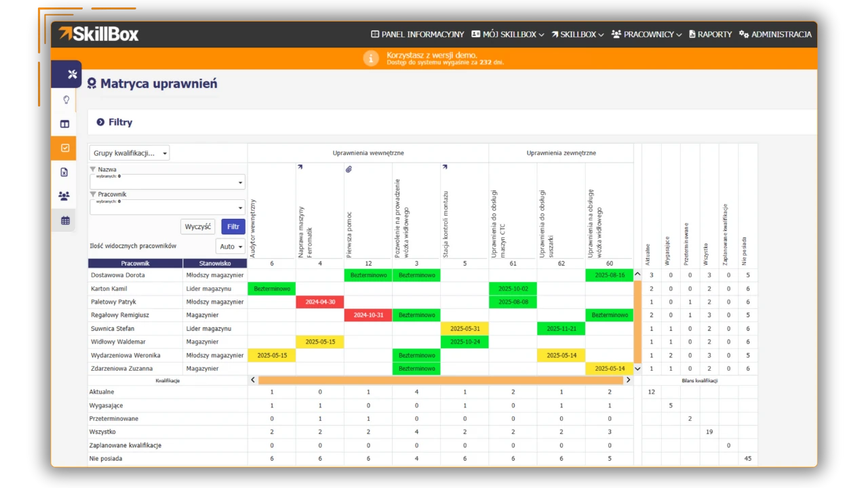Open the table columns sidebar icon
The width and height of the screenshot is (868, 488).
[x=64, y=124]
